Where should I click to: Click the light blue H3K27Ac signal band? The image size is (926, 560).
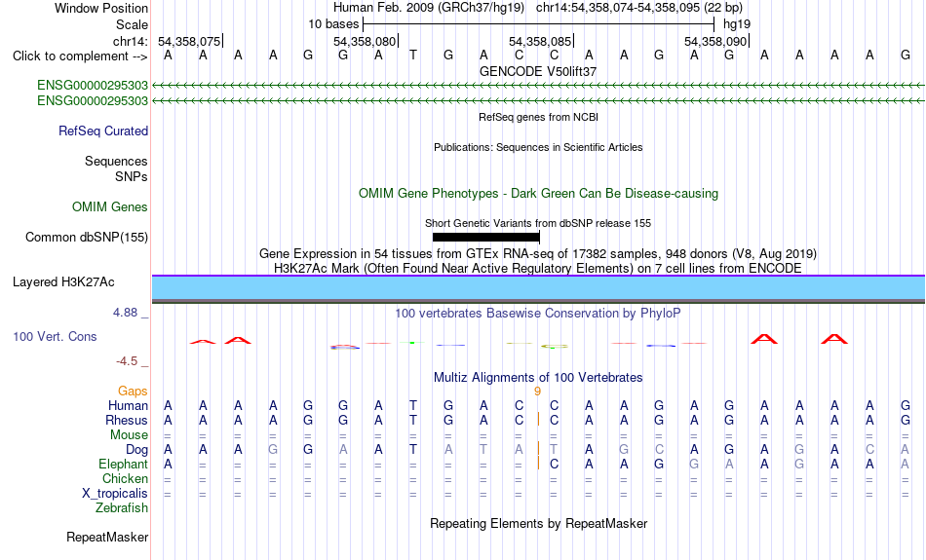tap(539, 288)
